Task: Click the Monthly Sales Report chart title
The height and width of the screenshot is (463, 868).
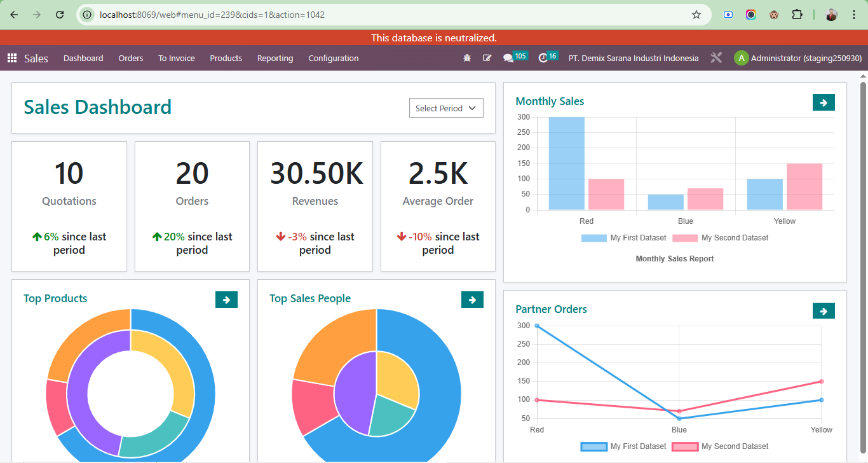Action: 675,259
